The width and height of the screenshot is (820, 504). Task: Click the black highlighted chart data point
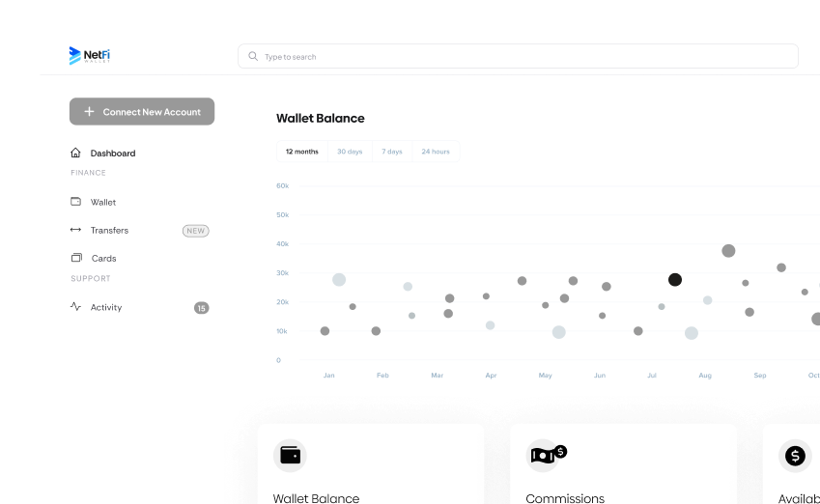675,280
